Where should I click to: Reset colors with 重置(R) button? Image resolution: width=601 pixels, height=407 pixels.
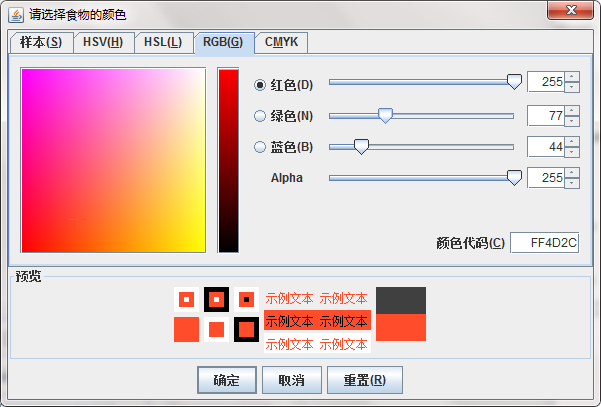365,380
